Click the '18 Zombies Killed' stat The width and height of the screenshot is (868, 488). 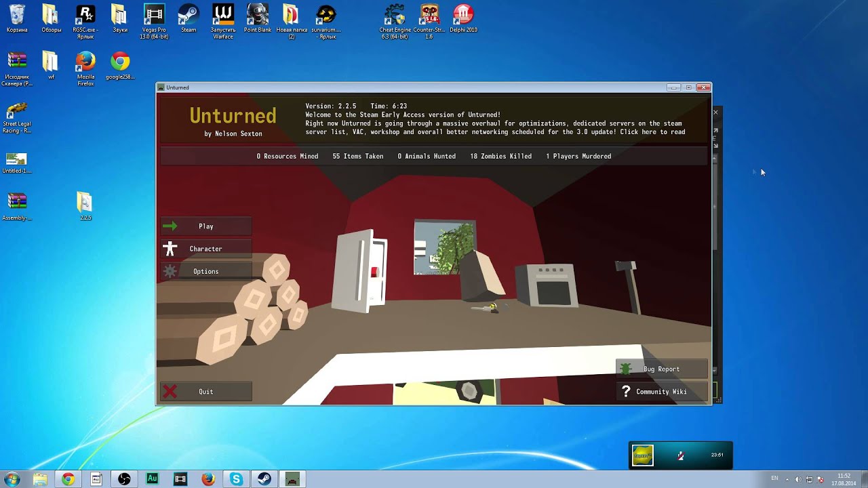coord(500,157)
